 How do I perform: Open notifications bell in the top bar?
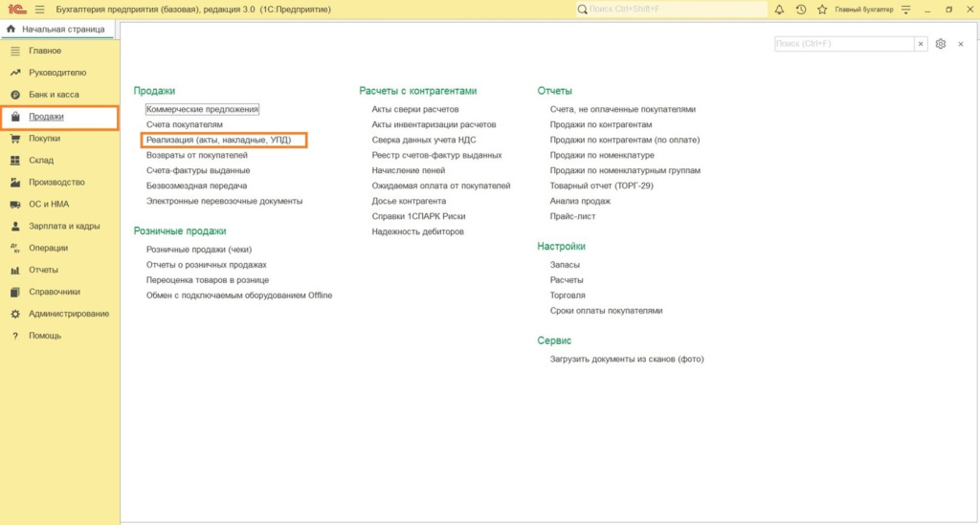(x=779, y=9)
